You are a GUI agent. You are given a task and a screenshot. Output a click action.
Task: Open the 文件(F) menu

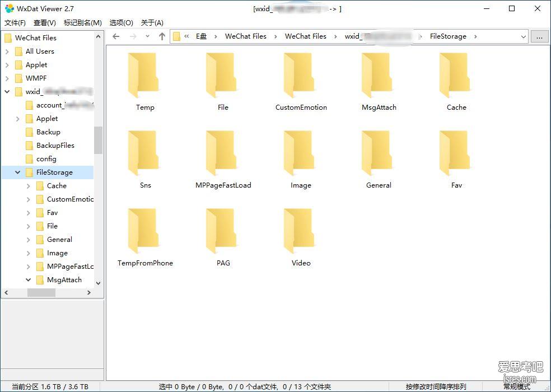click(x=15, y=23)
